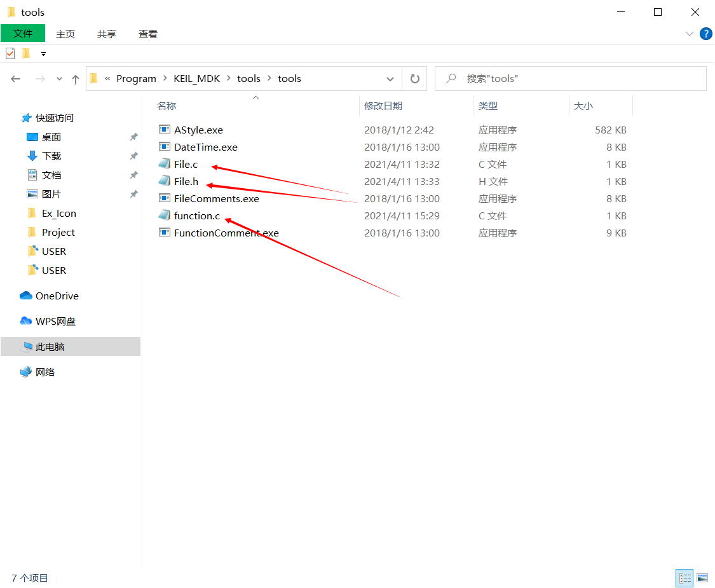
Task: Open the address bar history dropdown
Action: [390, 79]
